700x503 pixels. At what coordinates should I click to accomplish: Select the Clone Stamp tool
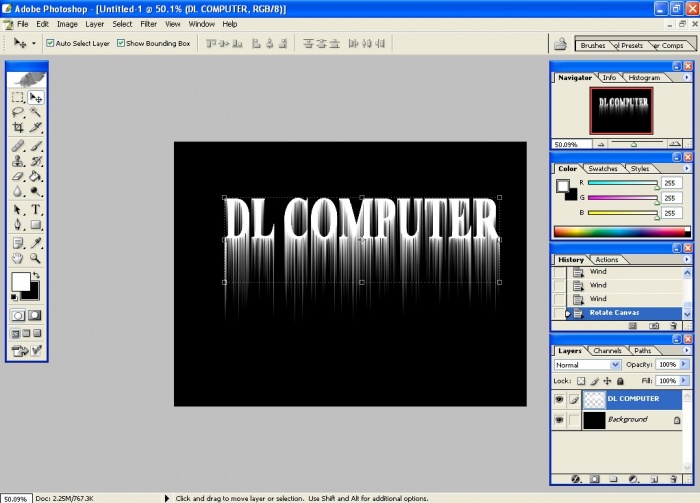[18, 161]
